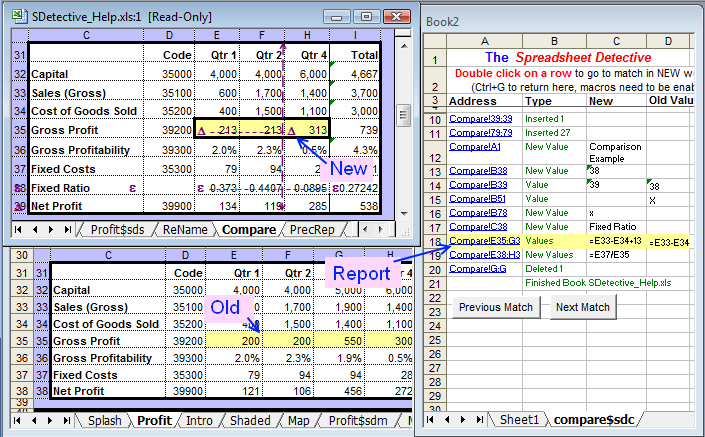Click the Previous Match button
This screenshot has width=705, height=437.
(x=495, y=307)
